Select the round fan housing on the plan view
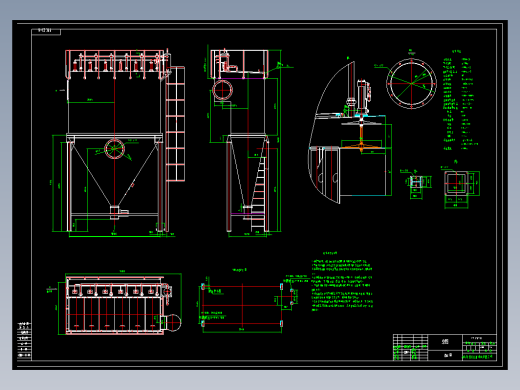 point(173,322)
